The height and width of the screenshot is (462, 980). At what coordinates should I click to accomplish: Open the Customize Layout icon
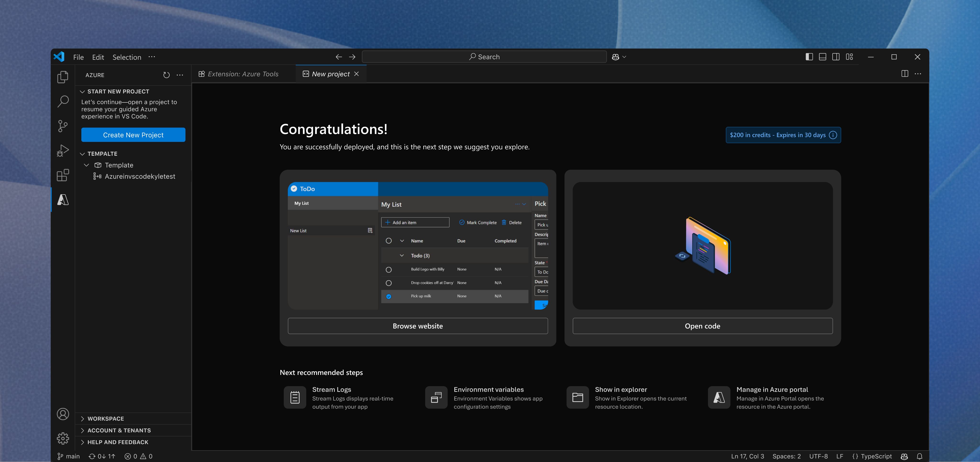tap(850, 57)
